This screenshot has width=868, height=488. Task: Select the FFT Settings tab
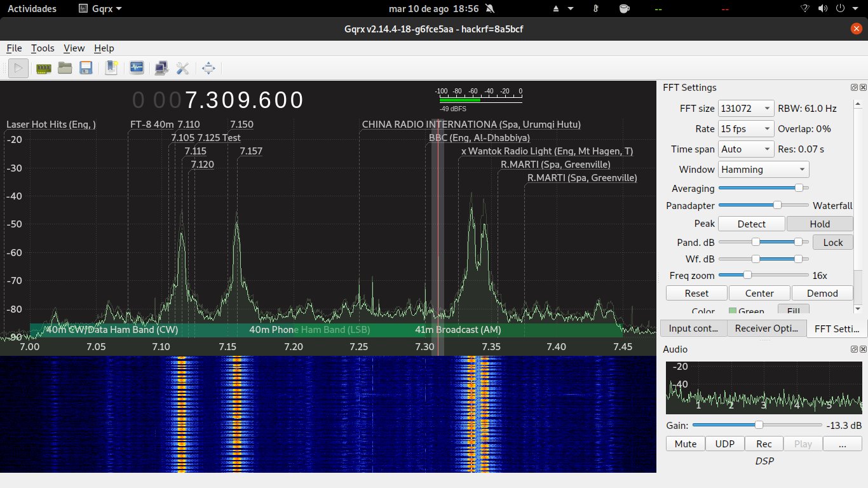[836, 329]
